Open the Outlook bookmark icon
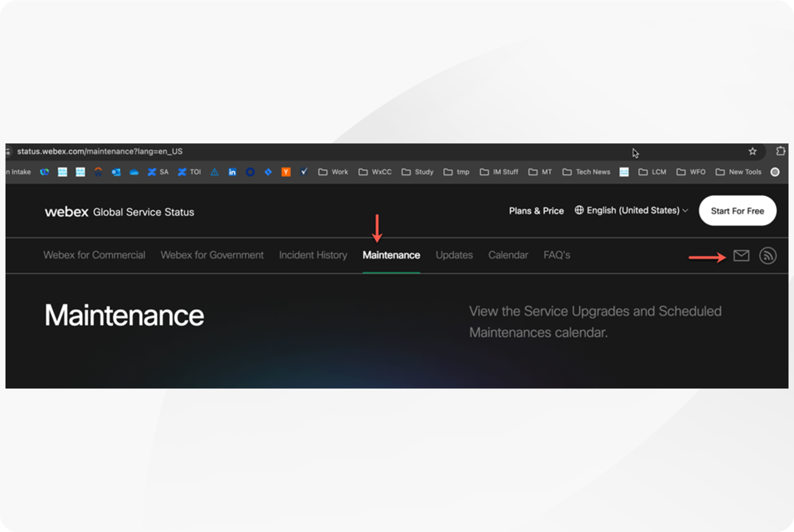The image size is (794, 532). pos(116,172)
